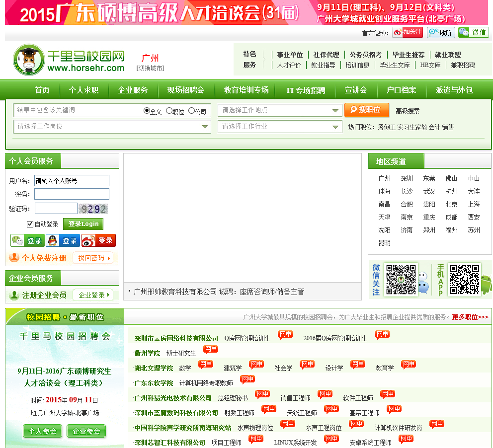Screen dimensions: 493x448
Task: Focus the 用户名 input field
Action: coord(72,181)
